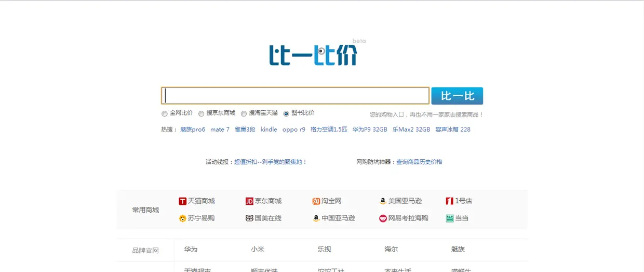Click the Gome tiger logo icon

coord(249,218)
